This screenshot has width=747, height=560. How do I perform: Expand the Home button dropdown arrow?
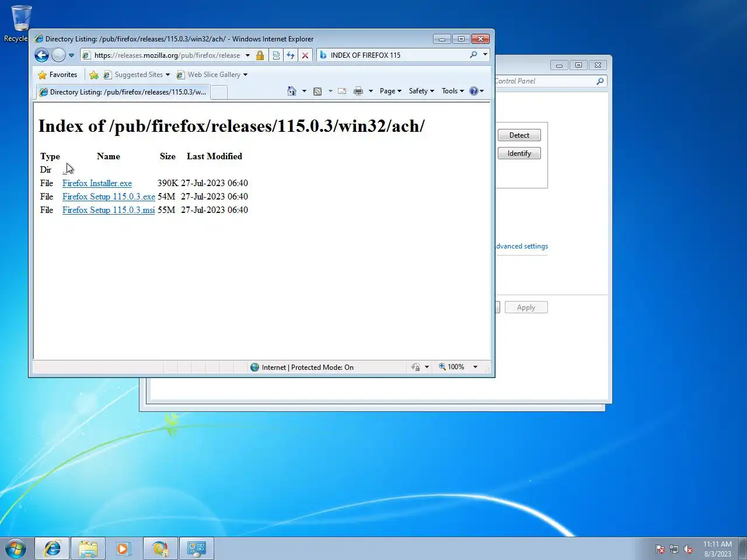(x=304, y=91)
